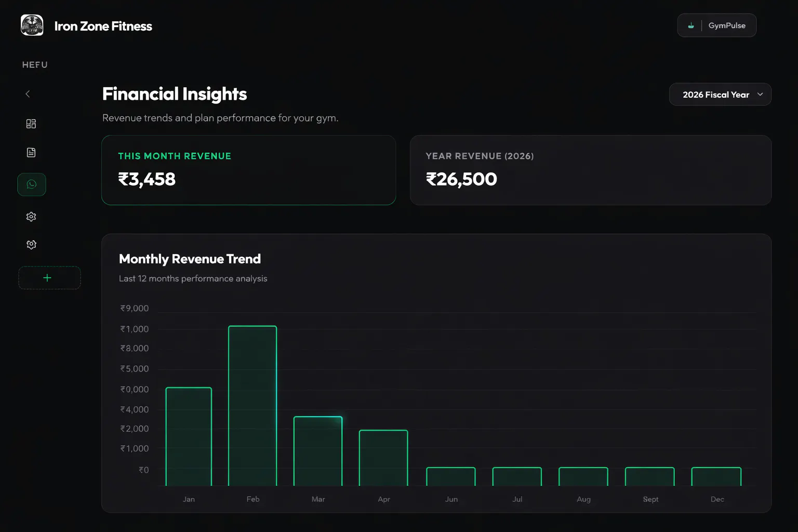Screen dimensions: 798x532
Task: Open the 2026 Fiscal Year dropdown
Action: [720, 95]
